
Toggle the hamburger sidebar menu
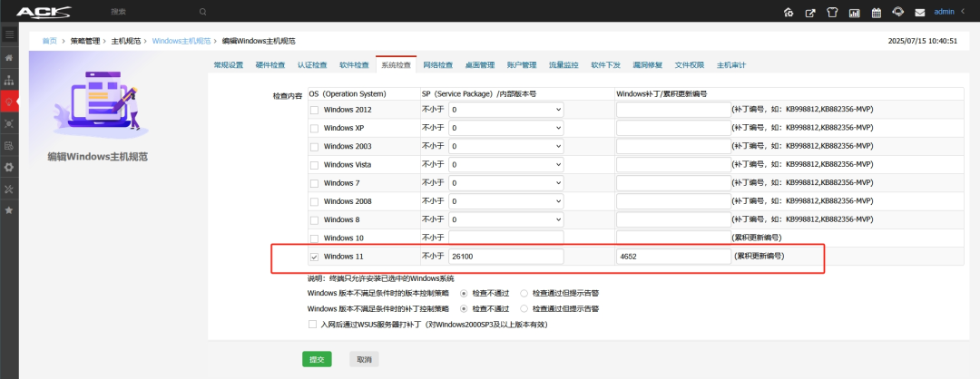9,34
